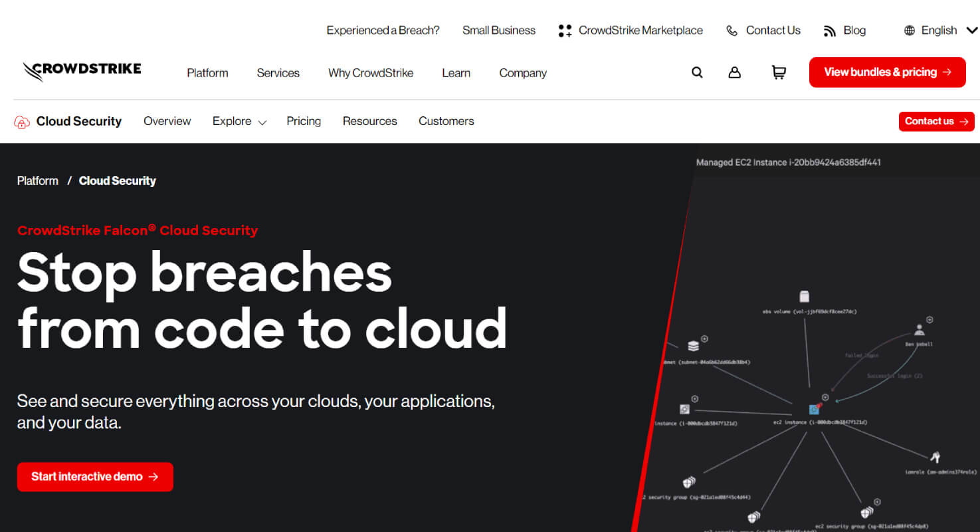Open the Company main menu
The width and height of the screenshot is (980, 532).
point(523,73)
